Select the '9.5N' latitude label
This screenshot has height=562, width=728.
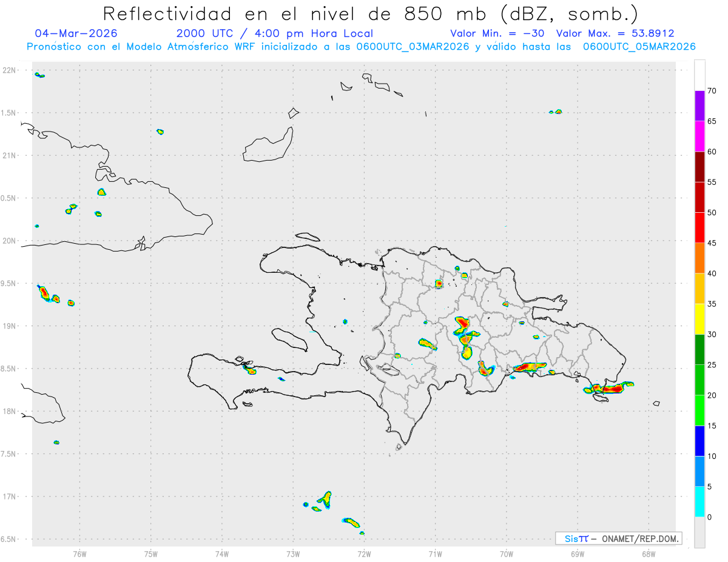[9, 283]
